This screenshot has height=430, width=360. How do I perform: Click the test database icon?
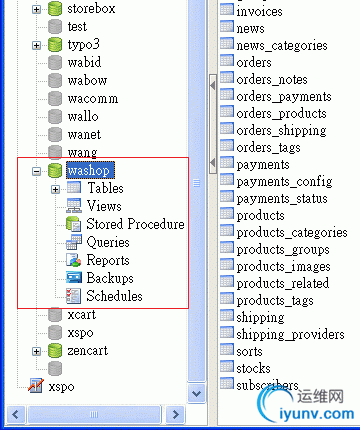55,27
